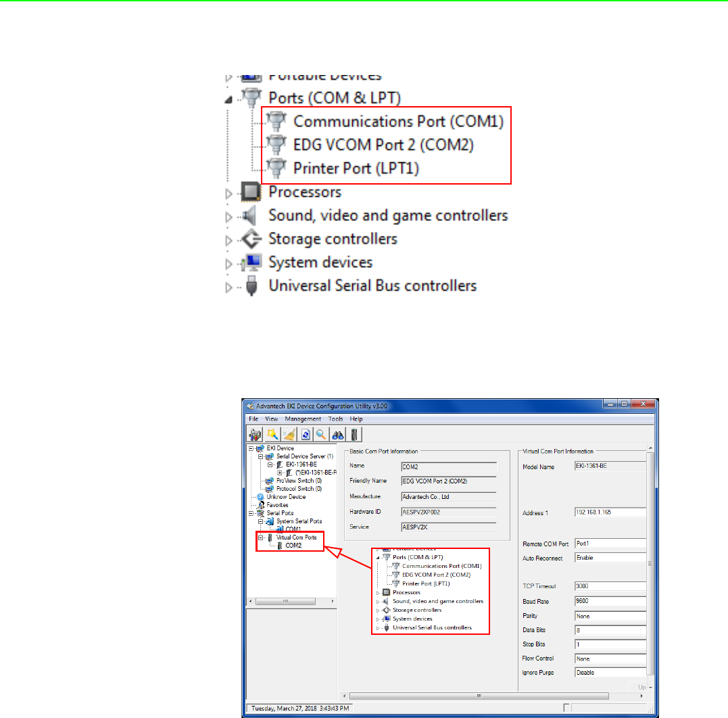Image resolution: width=728 pixels, height=718 pixels.
Task: Expand the large System devices category
Action: click(228, 264)
